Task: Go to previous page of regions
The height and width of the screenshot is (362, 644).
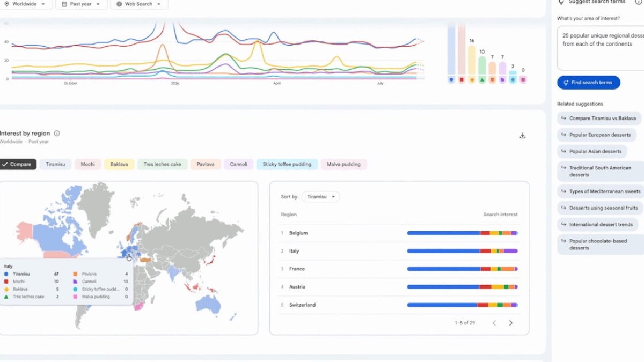Action: click(x=494, y=323)
